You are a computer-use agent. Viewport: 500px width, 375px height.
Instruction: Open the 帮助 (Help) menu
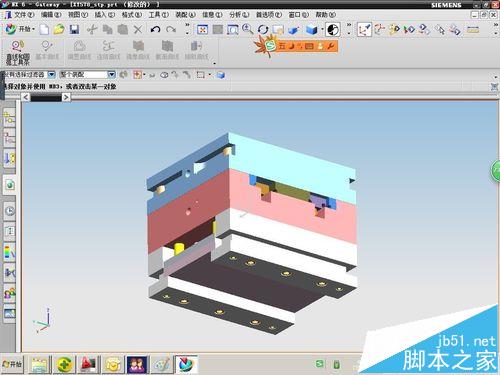click(326, 15)
